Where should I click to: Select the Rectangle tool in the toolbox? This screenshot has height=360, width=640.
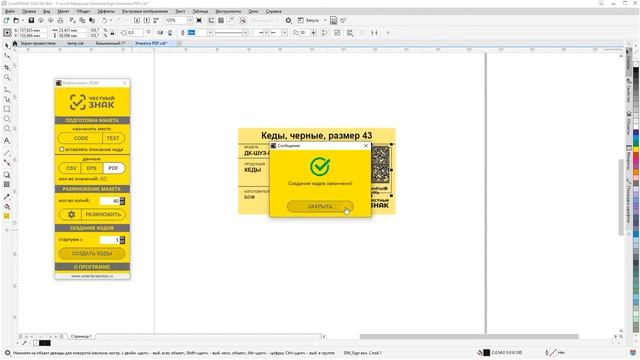coord(7,109)
